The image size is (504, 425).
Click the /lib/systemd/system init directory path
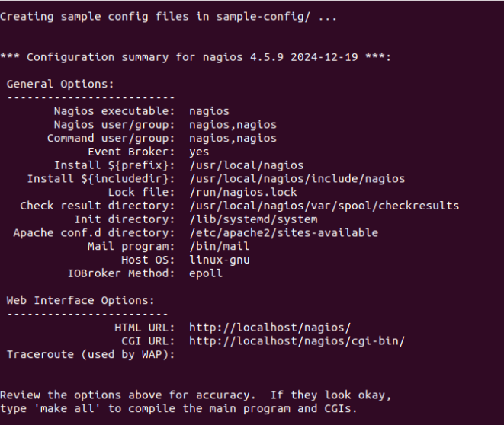pyautogui.click(x=253, y=219)
